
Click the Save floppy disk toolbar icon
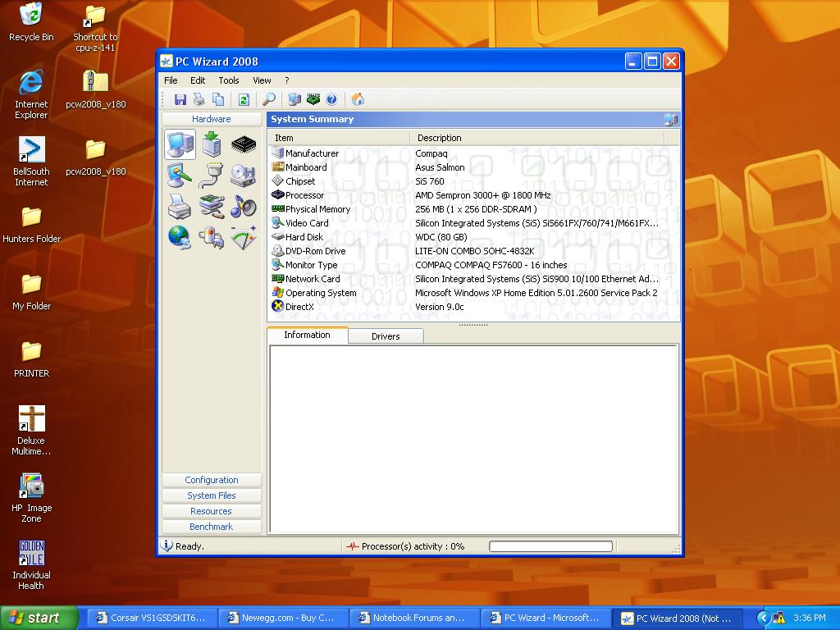[180, 99]
